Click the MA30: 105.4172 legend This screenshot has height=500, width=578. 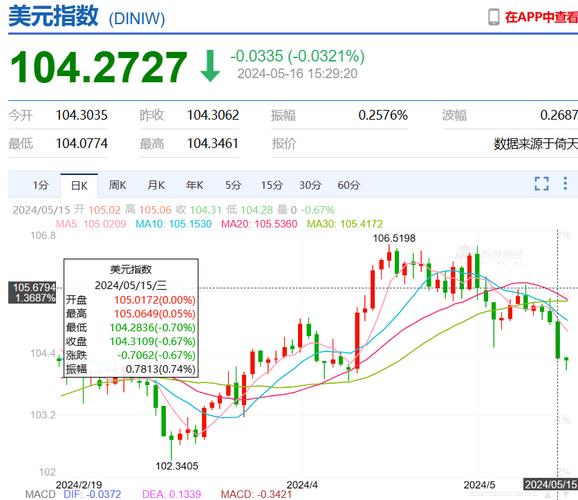click(x=345, y=224)
